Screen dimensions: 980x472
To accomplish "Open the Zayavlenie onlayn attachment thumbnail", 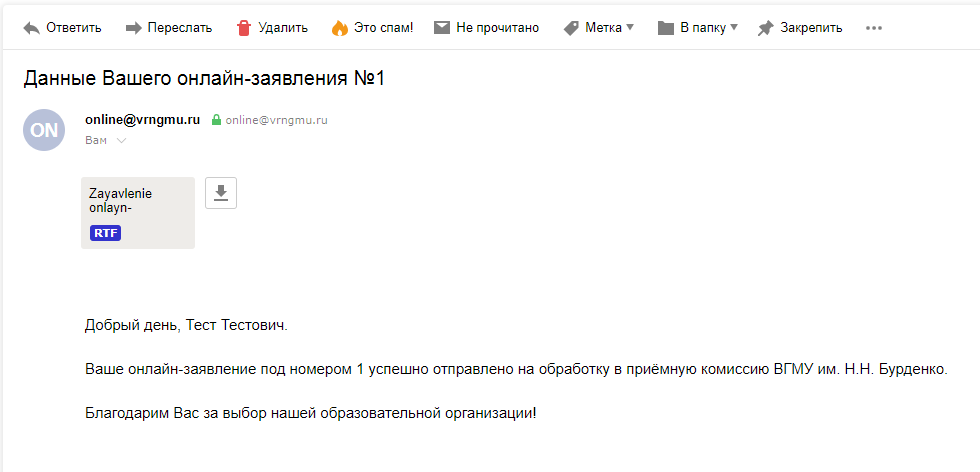I will 138,213.
